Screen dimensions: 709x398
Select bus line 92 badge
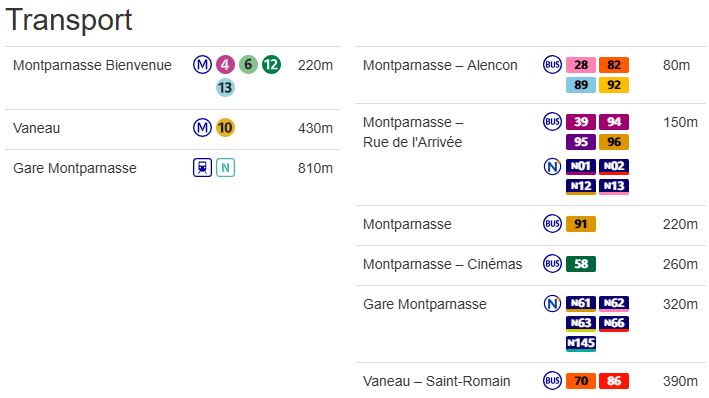point(614,85)
